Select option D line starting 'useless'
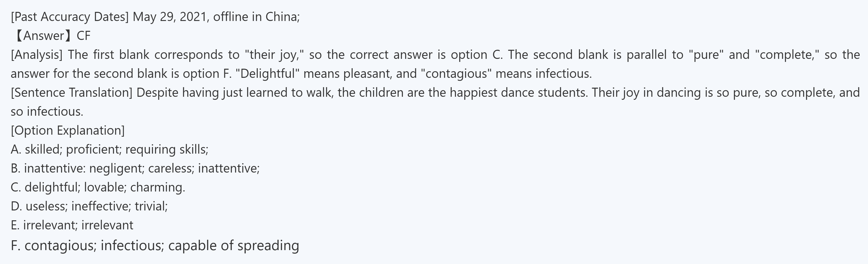Viewport: 868px width, 264px height. tap(89, 206)
